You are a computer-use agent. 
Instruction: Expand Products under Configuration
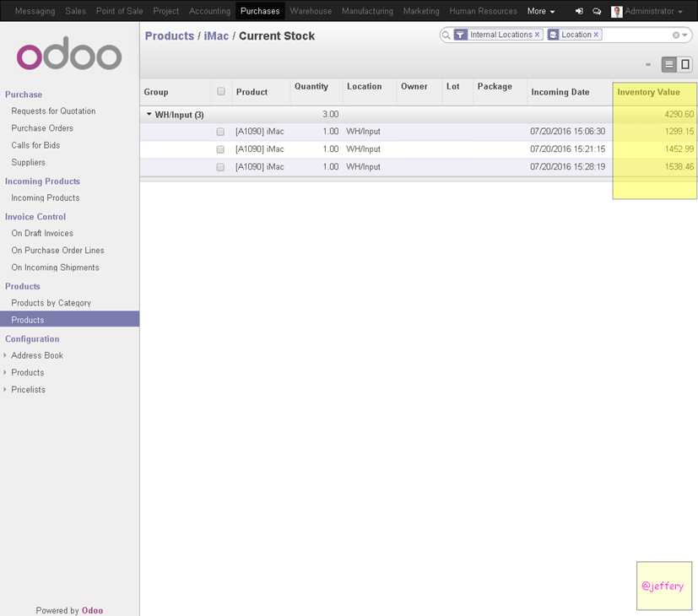coord(28,372)
